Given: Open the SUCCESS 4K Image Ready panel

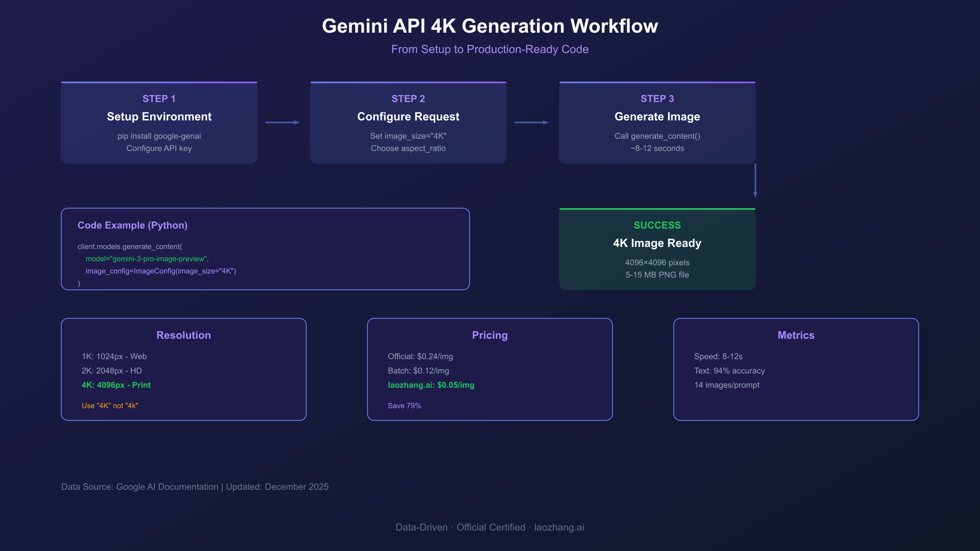Looking at the screenshot, I should pyautogui.click(x=657, y=248).
